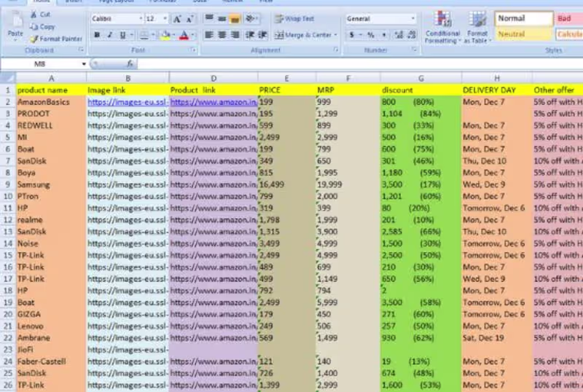
Task: Toggle italic formatting
Action: (110, 35)
